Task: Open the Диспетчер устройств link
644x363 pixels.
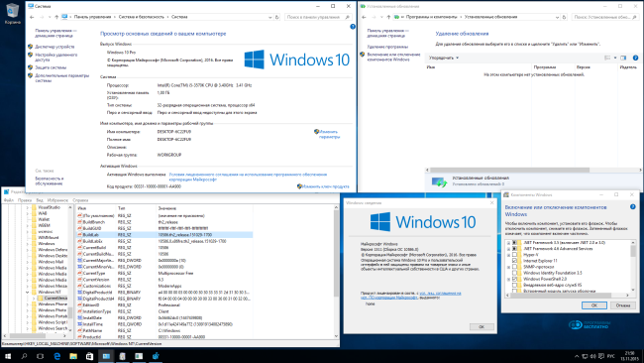Action: click(x=54, y=47)
